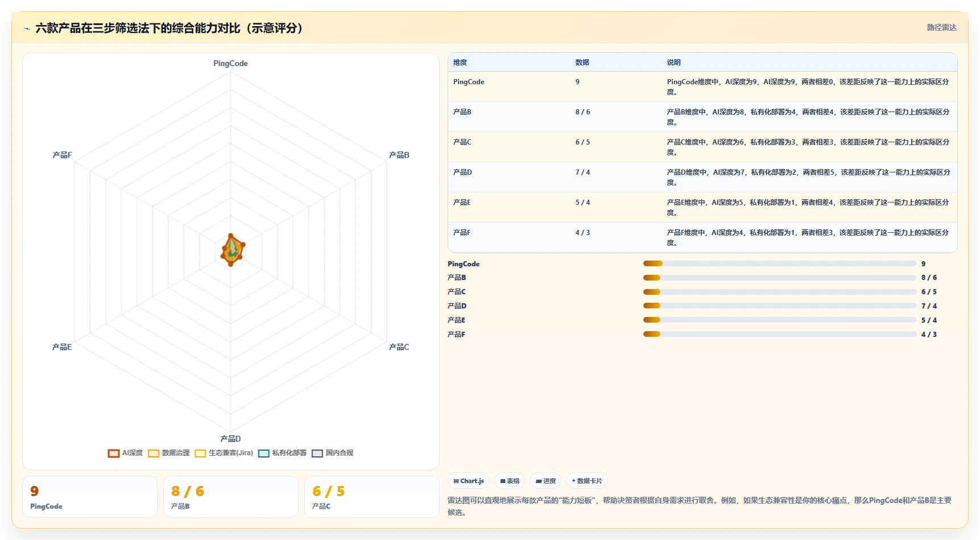Click the 产品E axis label on the radar

(62, 347)
